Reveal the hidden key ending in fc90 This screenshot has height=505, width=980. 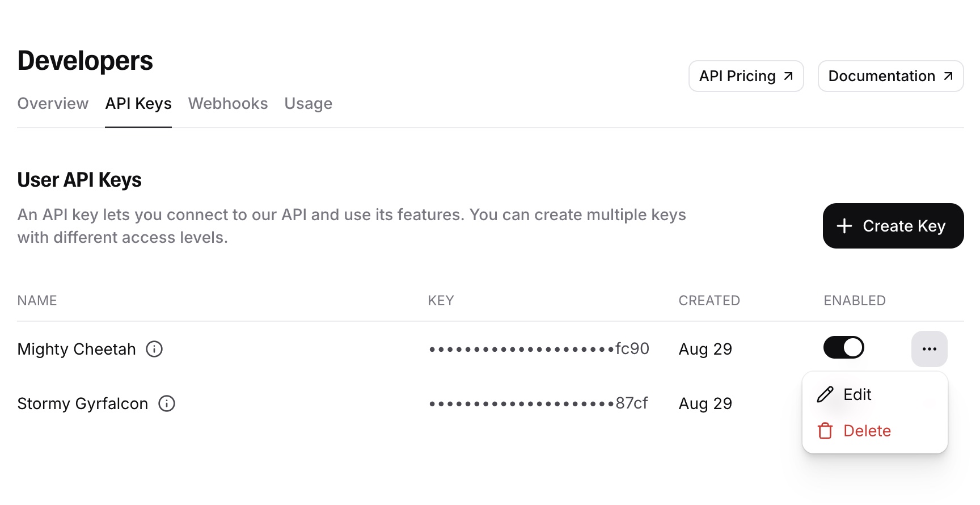pos(539,349)
